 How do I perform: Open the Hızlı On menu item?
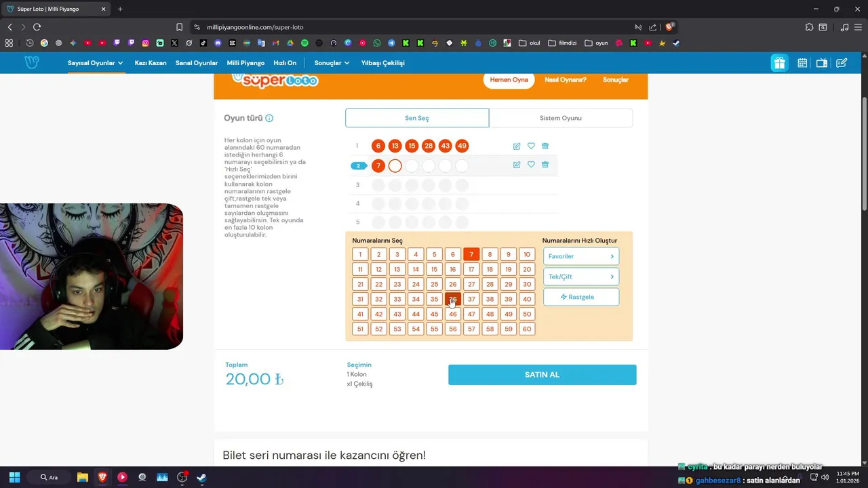[x=285, y=63]
